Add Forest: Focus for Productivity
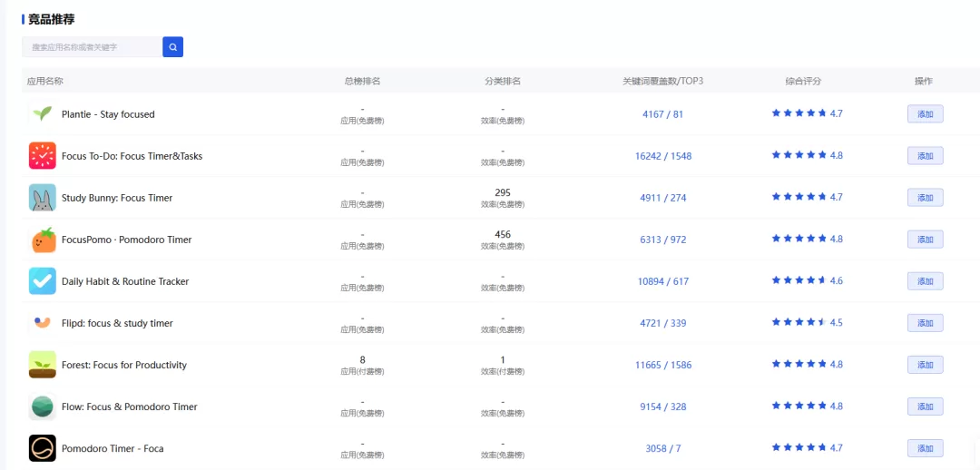The width and height of the screenshot is (980, 470). 925,365
